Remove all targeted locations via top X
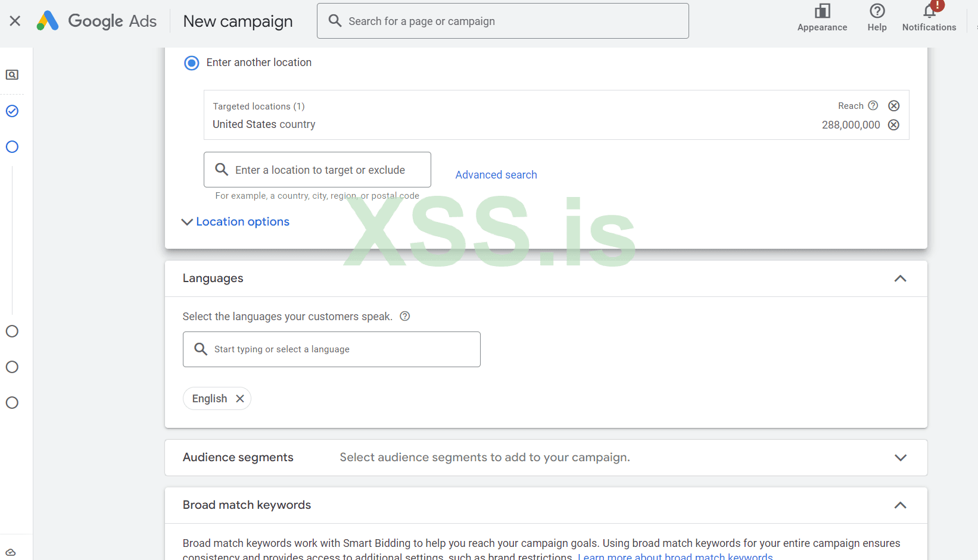Viewport: 978px width, 560px height. tap(893, 106)
